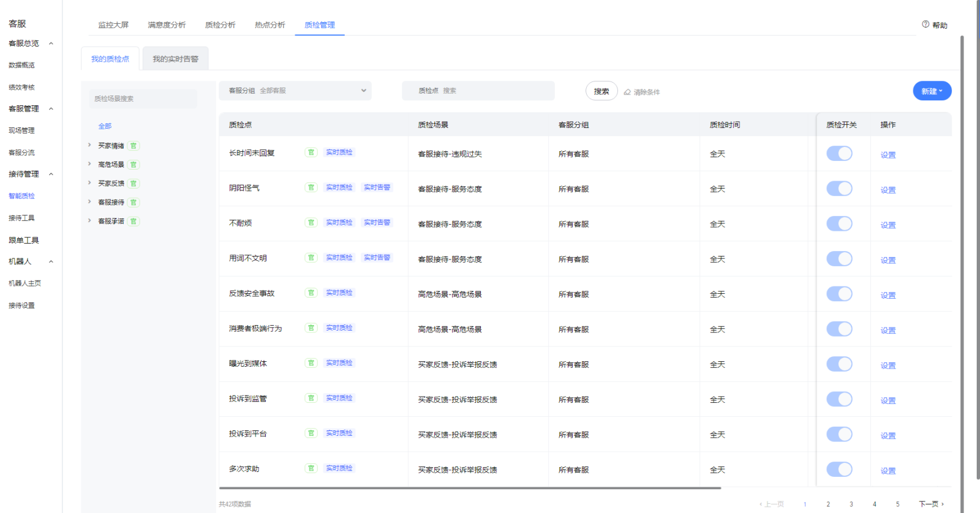Switch to the 热点分析 tab

(x=269, y=25)
